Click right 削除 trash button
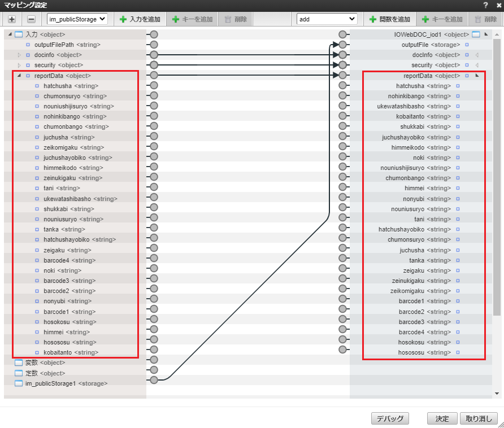 pos(486,19)
